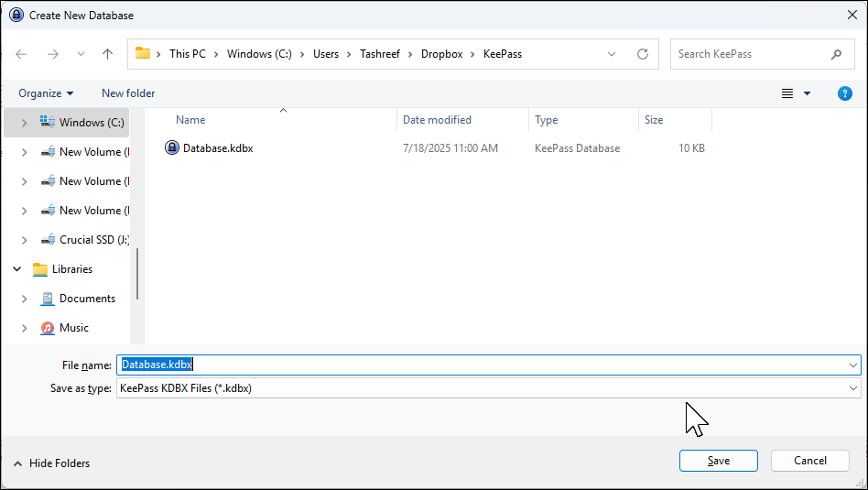Click the folder icon in address bar
Image resolution: width=868 pixels, height=490 pixels.
[x=143, y=53]
